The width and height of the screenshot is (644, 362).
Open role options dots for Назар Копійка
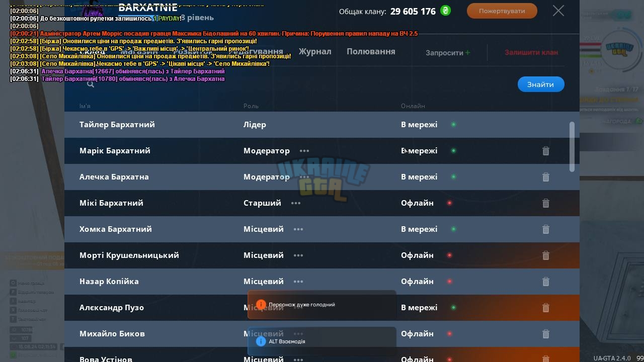[298, 282]
